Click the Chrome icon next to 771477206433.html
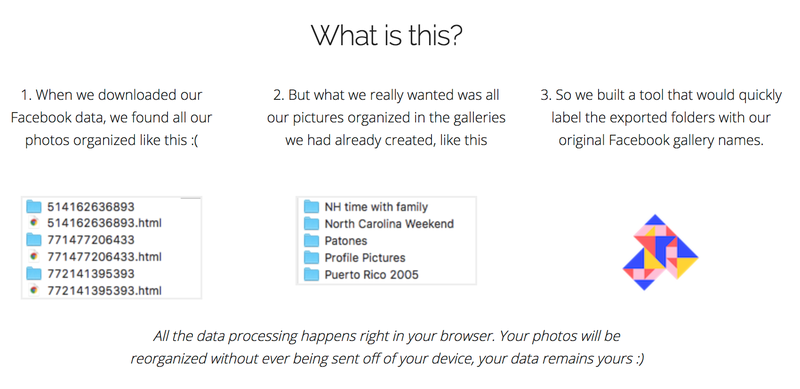This screenshot has width=800, height=389. click(34, 256)
